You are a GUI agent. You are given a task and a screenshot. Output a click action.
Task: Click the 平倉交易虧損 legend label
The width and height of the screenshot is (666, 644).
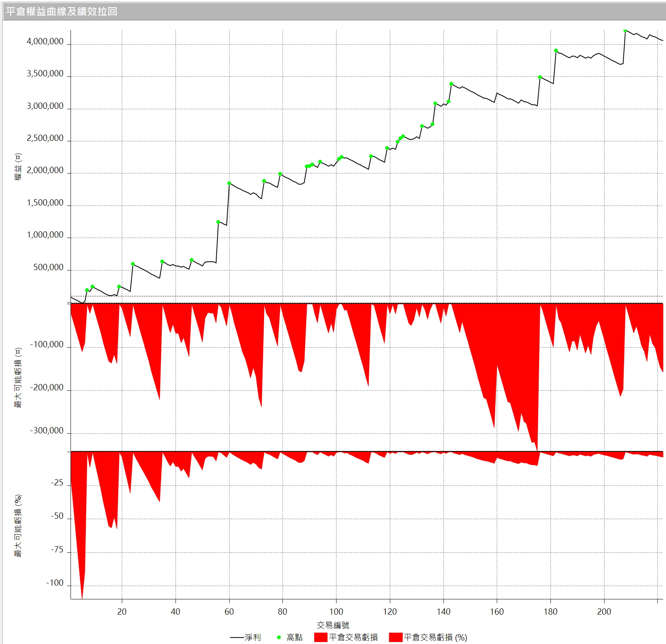[354, 637]
